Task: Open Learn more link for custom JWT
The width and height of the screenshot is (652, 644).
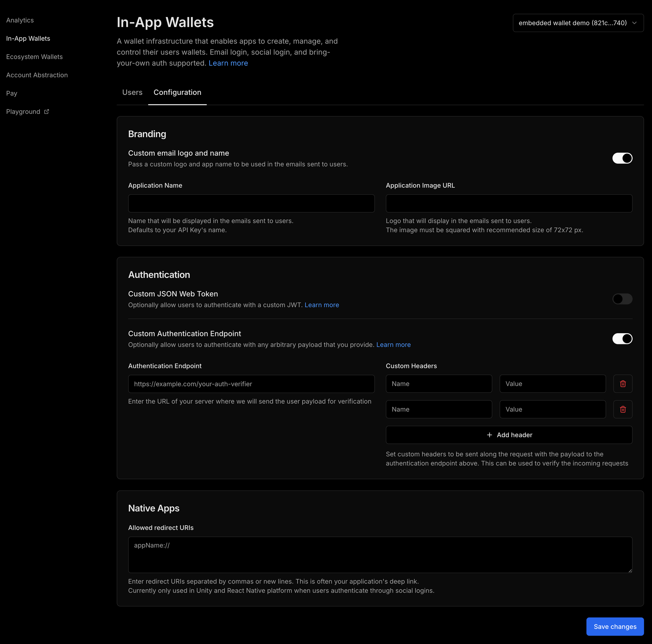Action: coord(322,305)
